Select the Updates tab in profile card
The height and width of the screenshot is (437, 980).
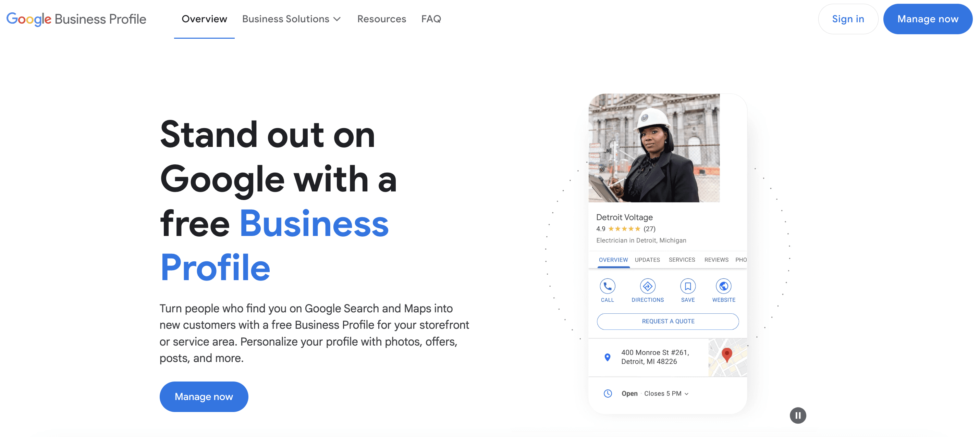coord(647,260)
